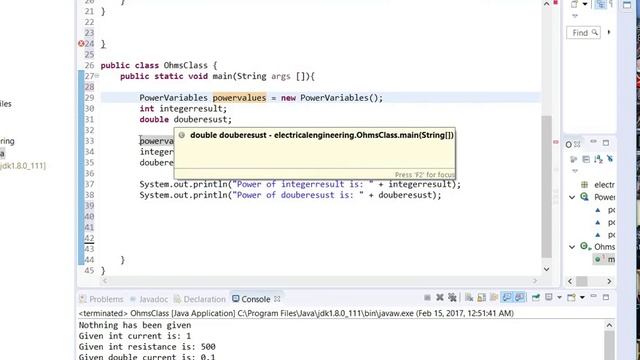Click the Terminate square in the Console toolbar
Screen dimensions: 640x360
pyautogui.click(x=427, y=298)
